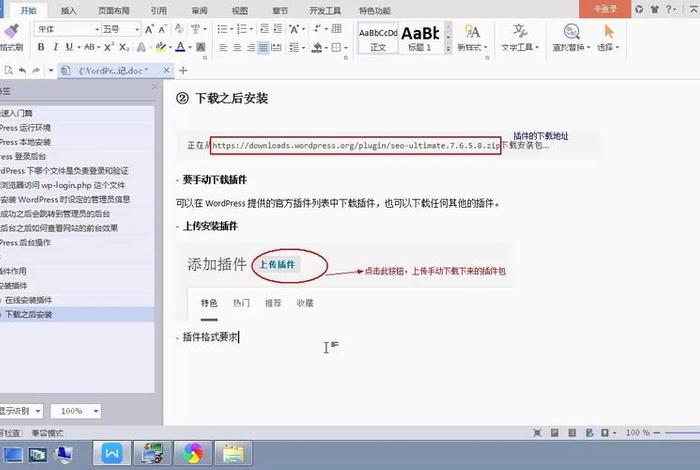Toggle Superscript X² formatting
This screenshot has width=700, height=470.
(x=109, y=47)
